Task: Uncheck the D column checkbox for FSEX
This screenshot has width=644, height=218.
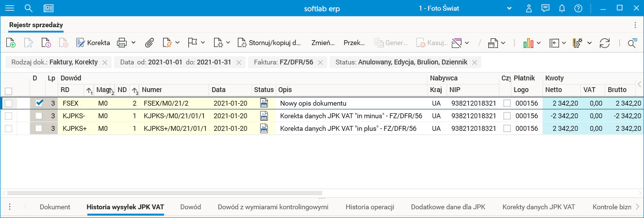Action: (x=40, y=103)
